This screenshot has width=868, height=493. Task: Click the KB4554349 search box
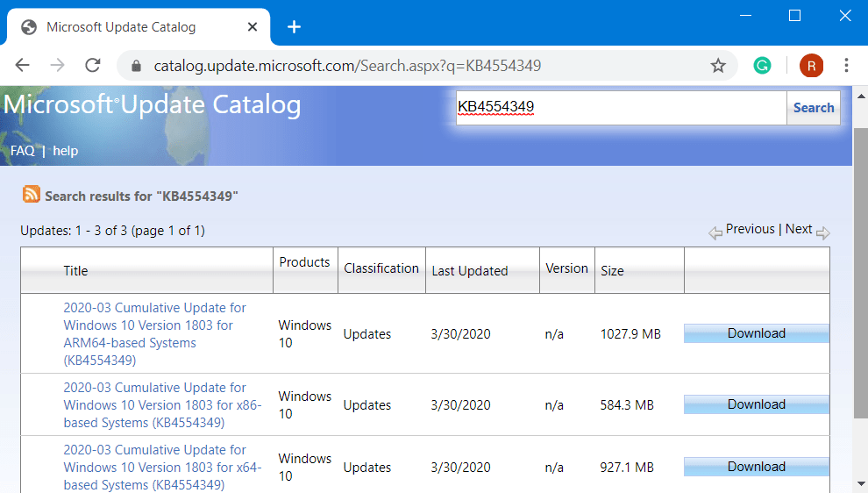pyautogui.click(x=621, y=108)
